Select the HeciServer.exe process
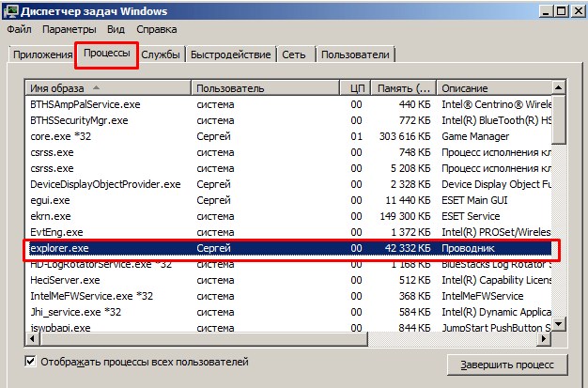588x388 pixels. [288, 280]
